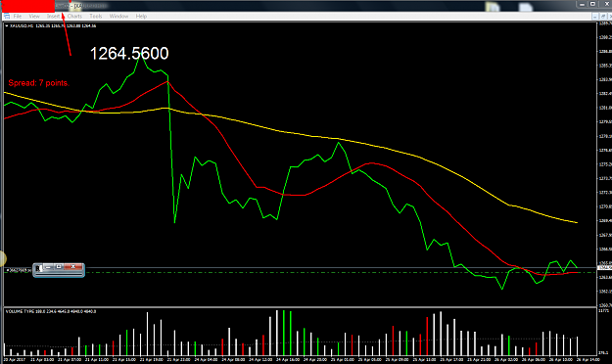Viewport: 612px width, 364px height.
Task: Select the VOLUME TYPE indicator label
Action: tap(51, 311)
